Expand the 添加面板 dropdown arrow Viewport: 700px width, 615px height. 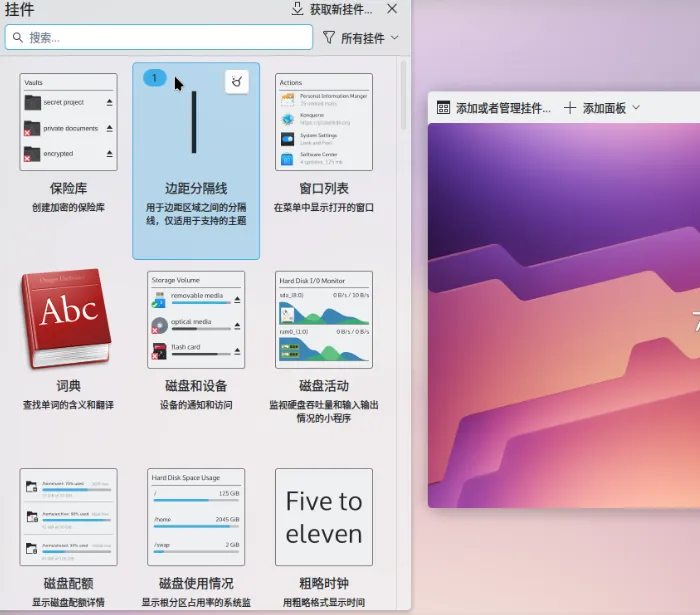pos(636,108)
